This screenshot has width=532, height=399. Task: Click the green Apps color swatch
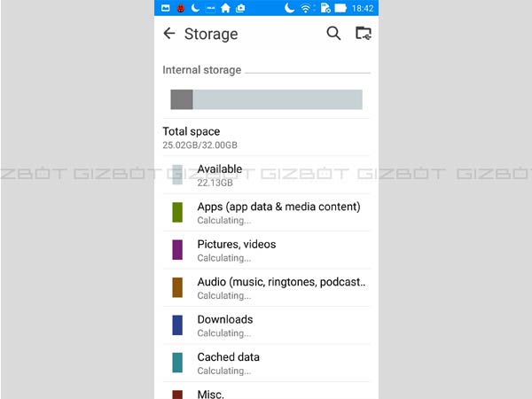pos(177,213)
